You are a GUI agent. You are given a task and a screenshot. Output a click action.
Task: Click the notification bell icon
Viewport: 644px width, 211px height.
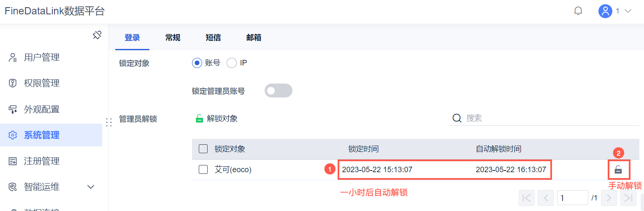click(x=578, y=11)
